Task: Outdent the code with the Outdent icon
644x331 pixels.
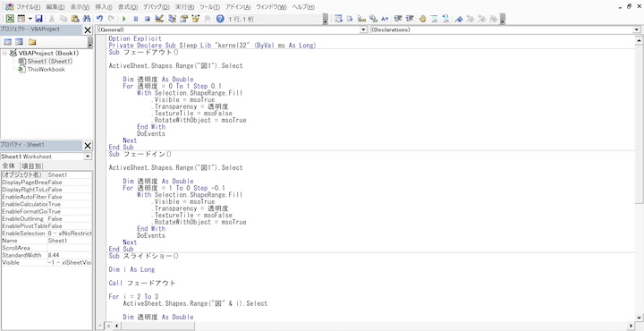Action: [410, 19]
